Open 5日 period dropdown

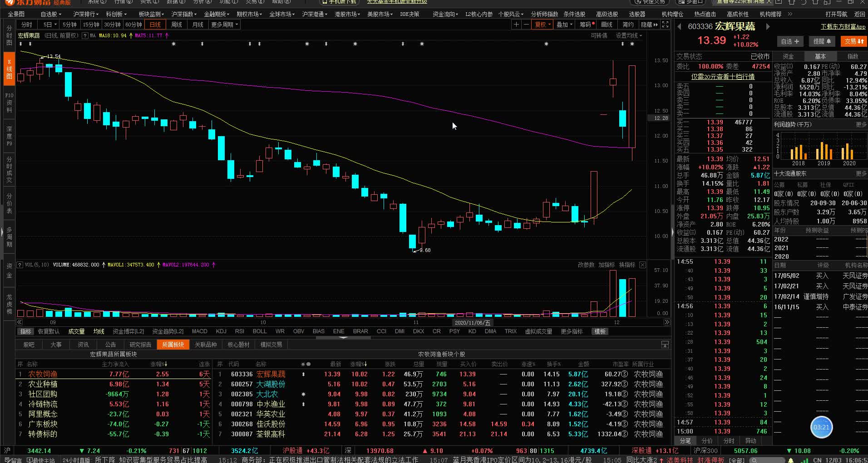pos(50,25)
